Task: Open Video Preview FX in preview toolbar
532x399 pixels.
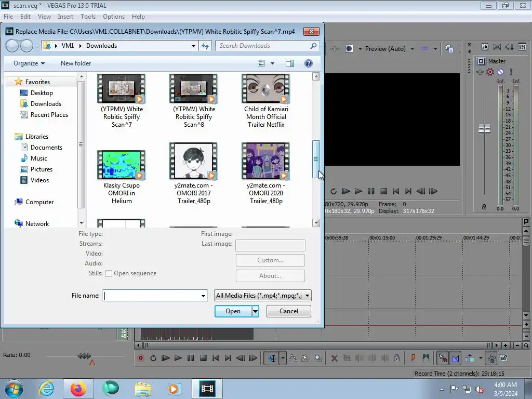Action: [x=334, y=48]
